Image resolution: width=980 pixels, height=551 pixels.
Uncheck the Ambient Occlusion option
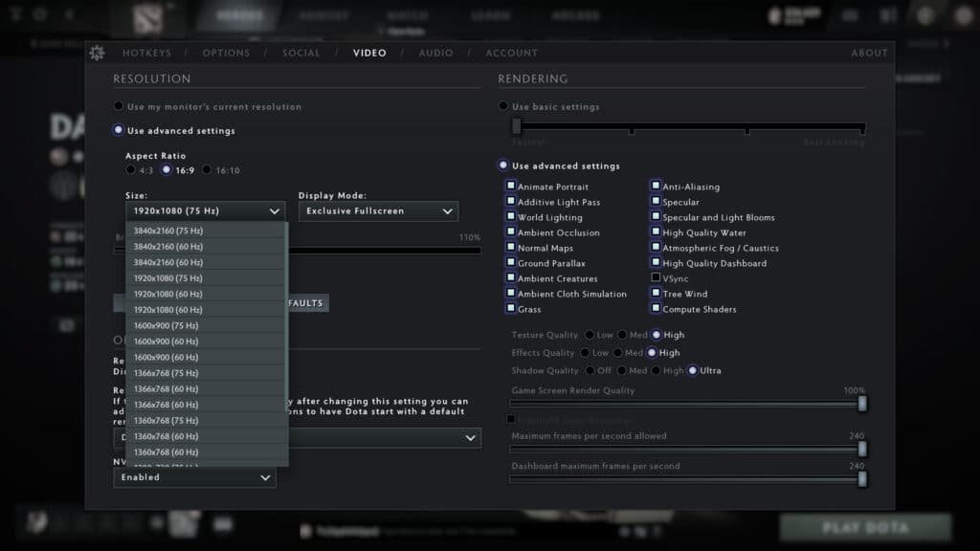tap(511, 232)
